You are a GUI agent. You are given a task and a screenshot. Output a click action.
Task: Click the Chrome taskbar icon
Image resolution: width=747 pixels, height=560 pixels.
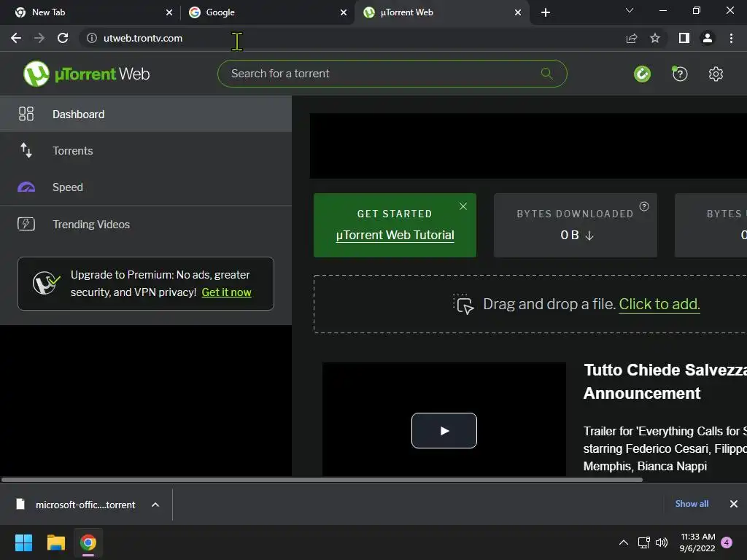[88, 542]
